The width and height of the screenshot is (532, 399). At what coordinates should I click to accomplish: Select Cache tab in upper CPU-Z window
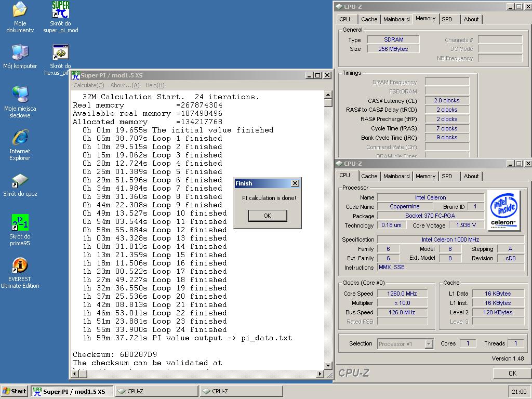[x=369, y=19]
